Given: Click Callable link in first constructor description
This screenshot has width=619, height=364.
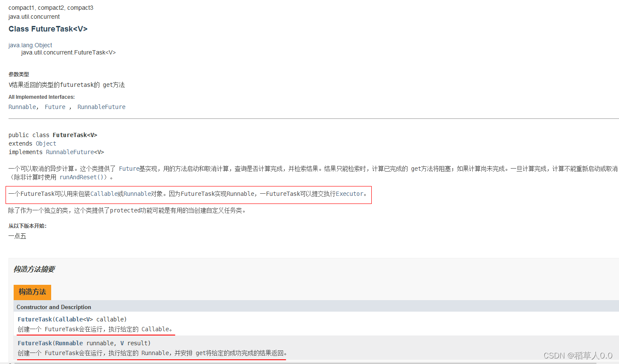Looking at the screenshot, I should point(155,329).
